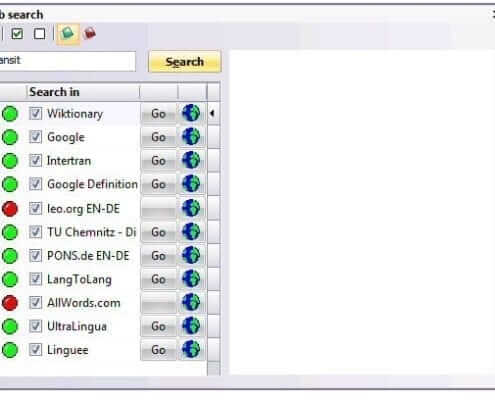Disable the PONS.de EN-DE checkbox
The width and height of the screenshot is (495, 400).
click(x=35, y=255)
